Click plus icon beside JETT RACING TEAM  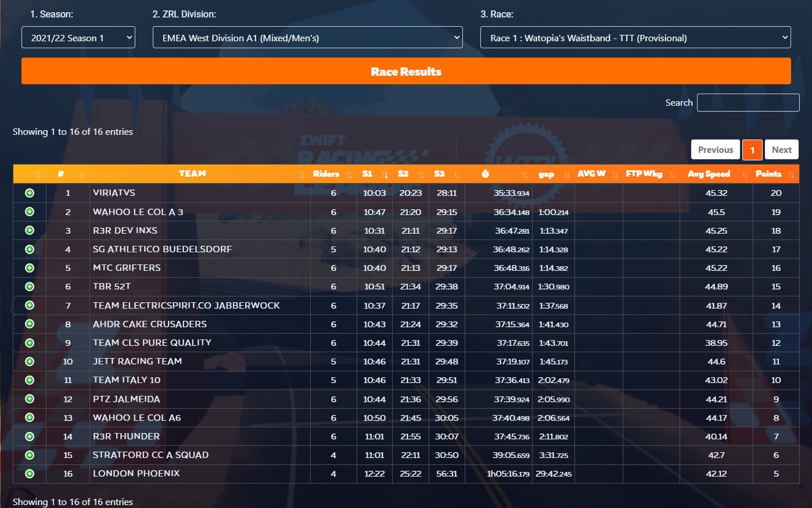point(30,362)
